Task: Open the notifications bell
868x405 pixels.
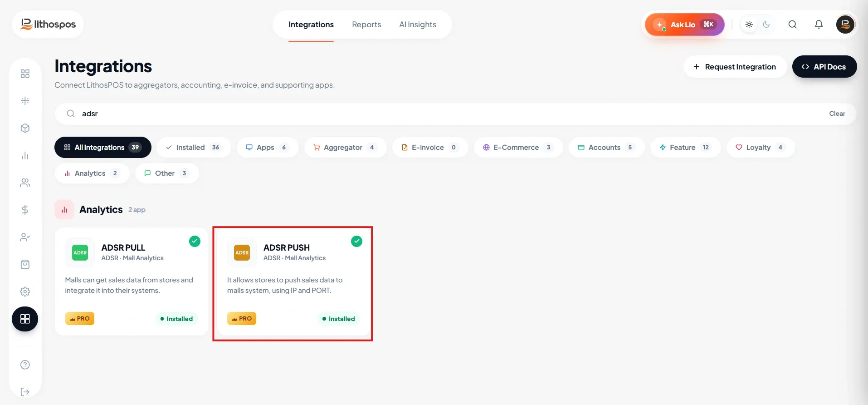Action: 819,25
